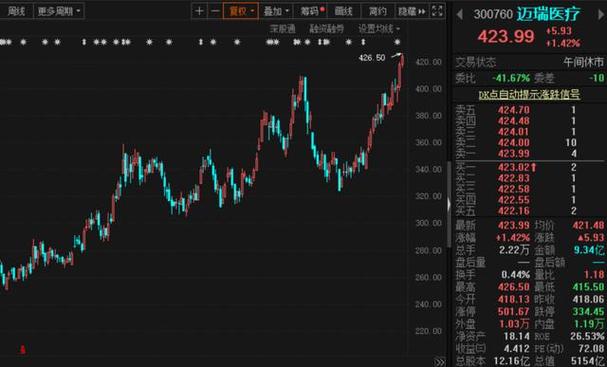Click the 均价 average price 421.48
Viewport: 607px width, 367px height.
point(588,225)
